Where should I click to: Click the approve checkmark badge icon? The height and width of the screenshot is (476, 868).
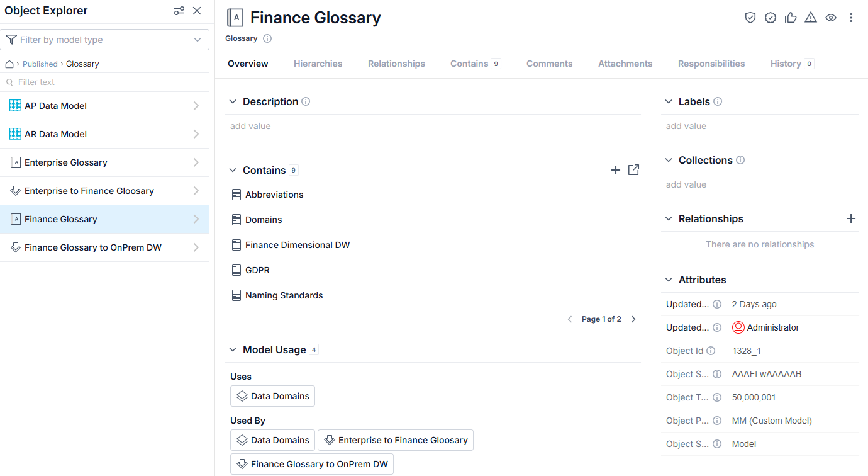(771, 18)
